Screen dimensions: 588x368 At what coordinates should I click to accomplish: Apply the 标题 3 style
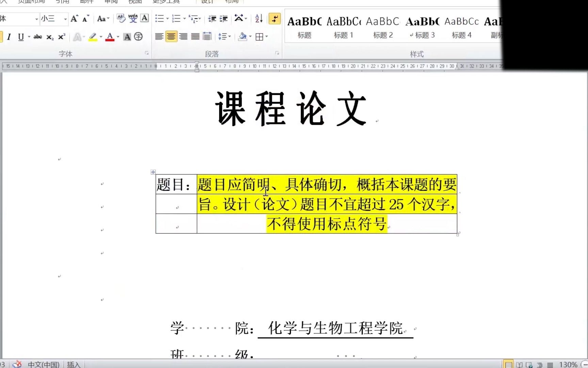coord(422,27)
